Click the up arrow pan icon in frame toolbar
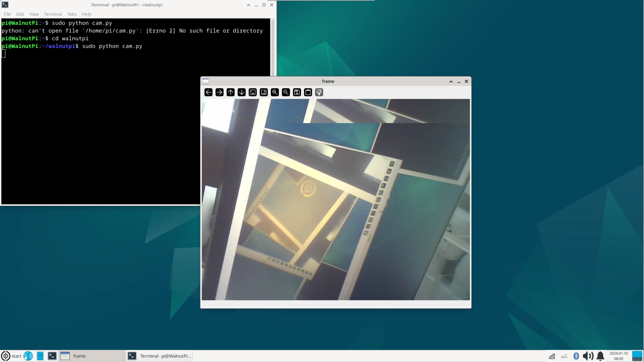Screen dimensions: 644x362 (x=231, y=92)
